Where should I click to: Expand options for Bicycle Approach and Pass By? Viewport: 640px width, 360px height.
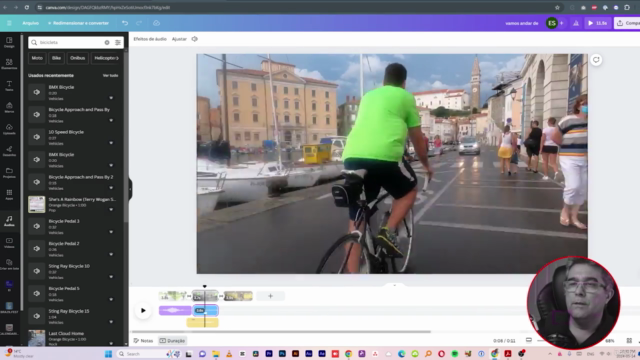[x=111, y=120]
